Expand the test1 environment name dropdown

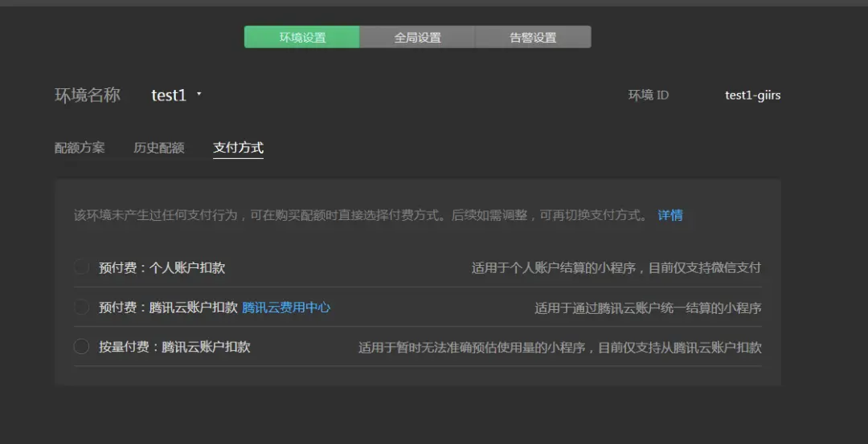(x=177, y=95)
